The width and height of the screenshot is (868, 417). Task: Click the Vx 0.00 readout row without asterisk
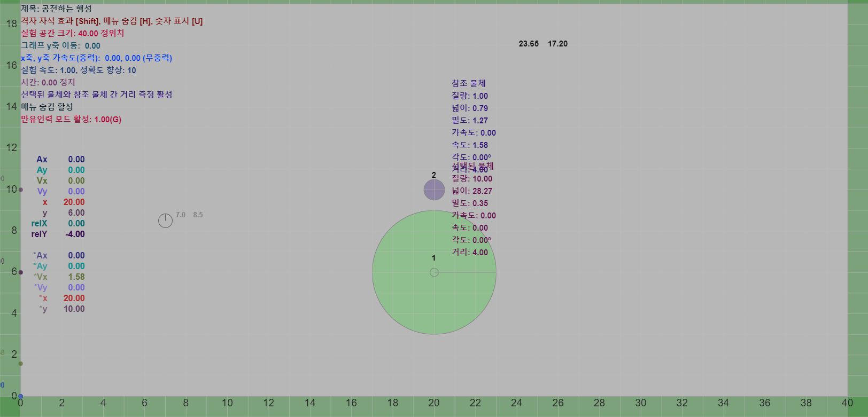(60, 180)
